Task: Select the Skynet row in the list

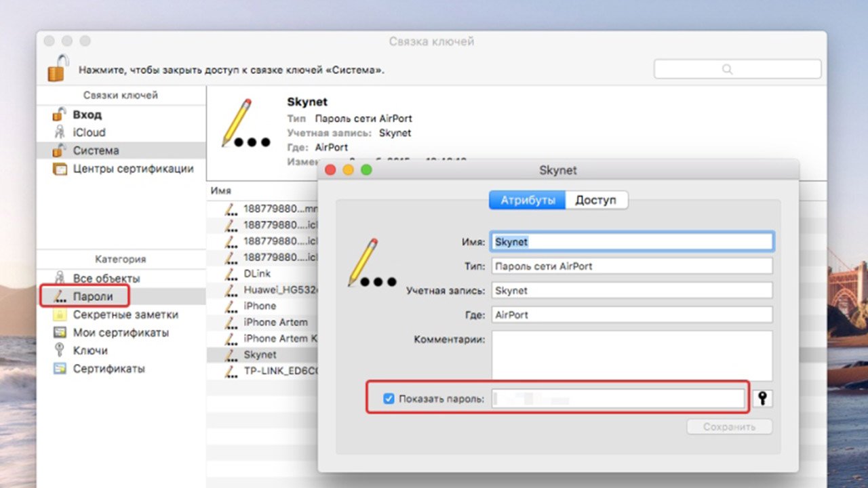Action: click(x=262, y=354)
